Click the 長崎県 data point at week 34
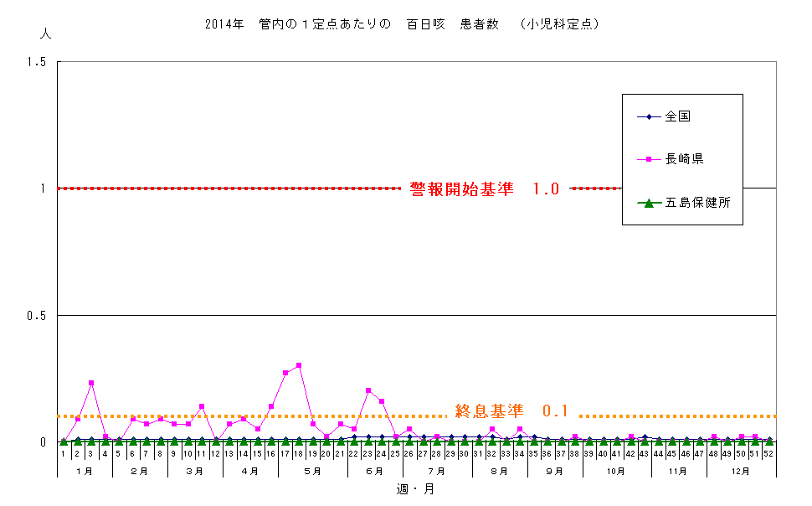 [520, 429]
